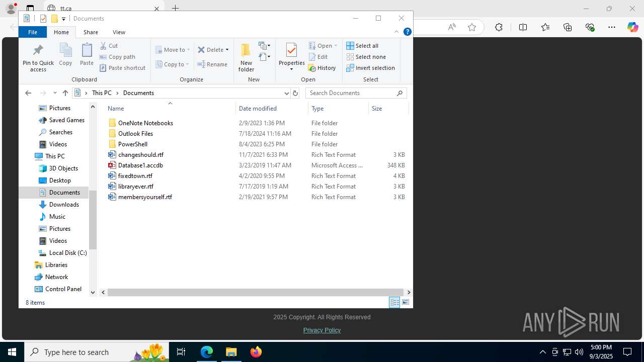644x362 pixels.
Task: Click Select none
Action: [x=366, y=57]
